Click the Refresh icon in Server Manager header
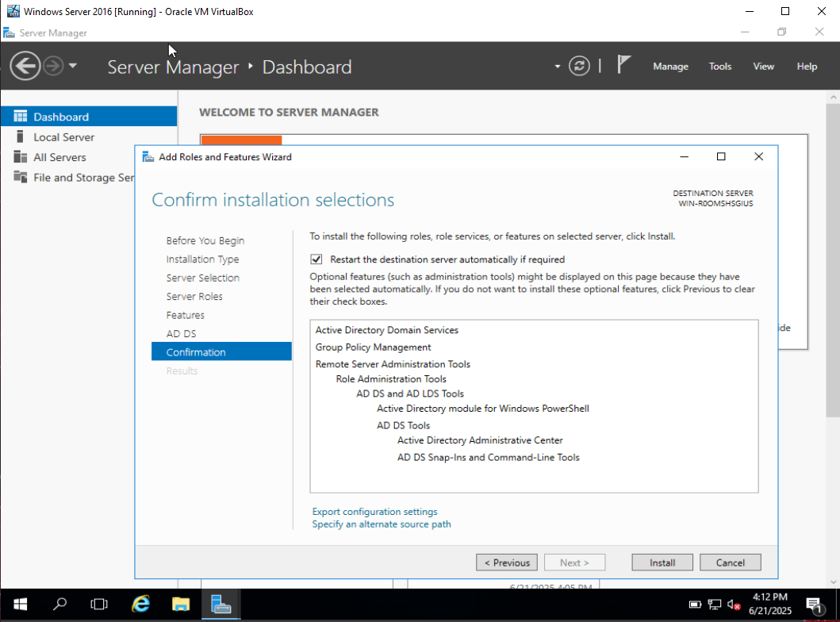Viewport: 840px width, 622px height. point(579,67)
